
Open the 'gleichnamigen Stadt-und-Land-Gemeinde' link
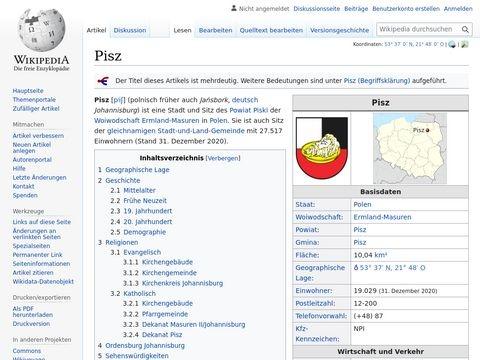176,131
